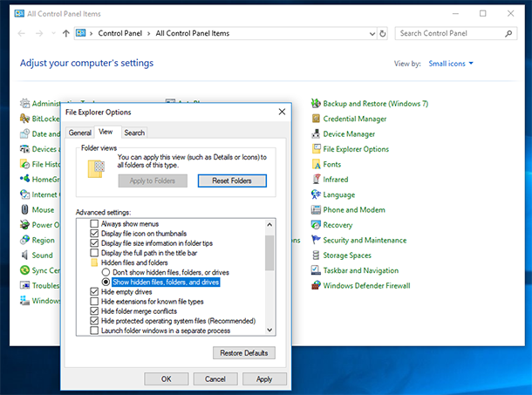Screen dimensions: 532x395
Task: Uncheck Display file icon on thumbnails
Action: coord(94,234)
